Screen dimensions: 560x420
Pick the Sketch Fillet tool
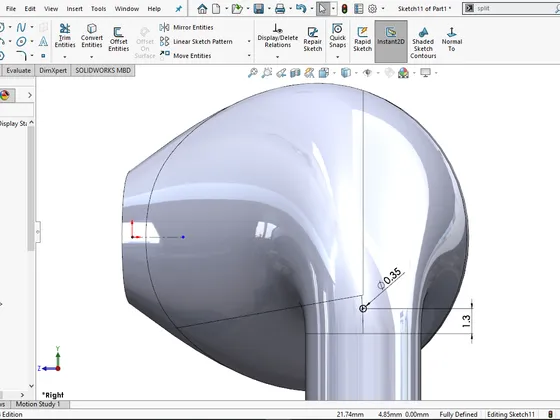coord(21,55)
